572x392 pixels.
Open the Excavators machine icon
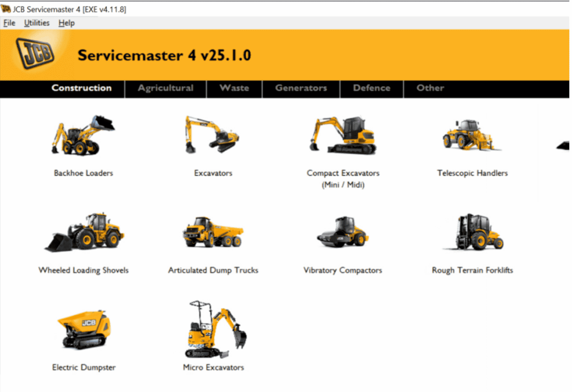click(212, 135)
